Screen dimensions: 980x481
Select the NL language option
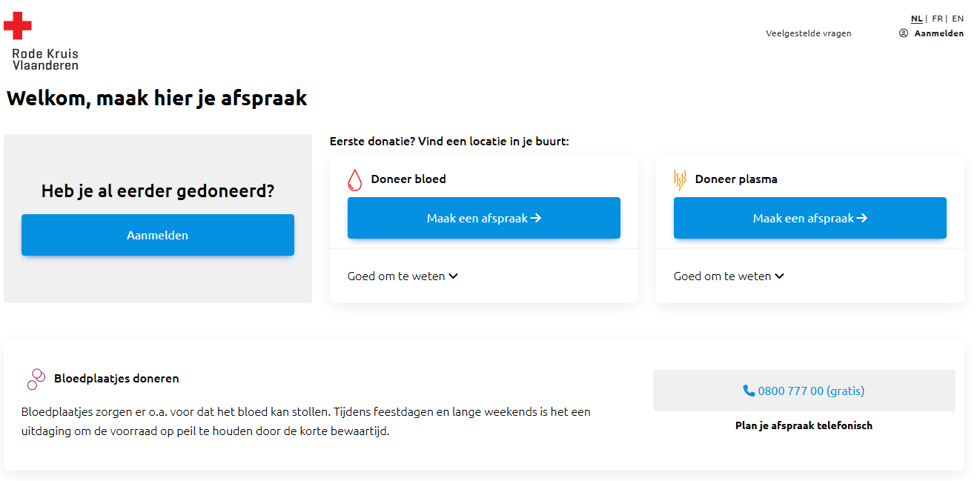click(917, 19)
